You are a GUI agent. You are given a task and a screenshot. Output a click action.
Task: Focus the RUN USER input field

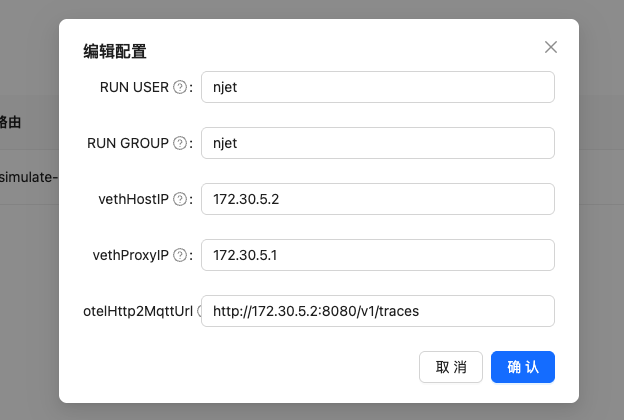point(377,87)
